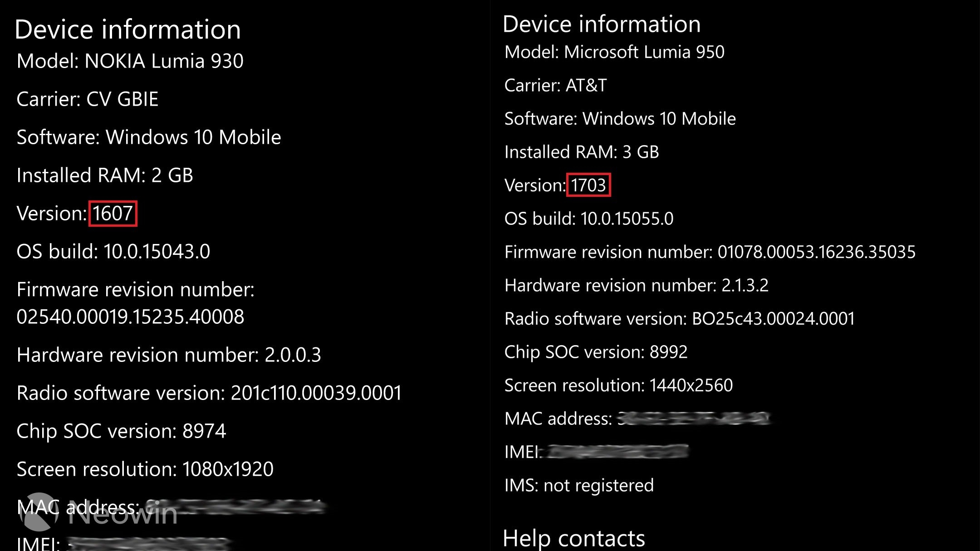
Task: Tap the Carrier: CV GBIE entry
Action: click(88, 99)
